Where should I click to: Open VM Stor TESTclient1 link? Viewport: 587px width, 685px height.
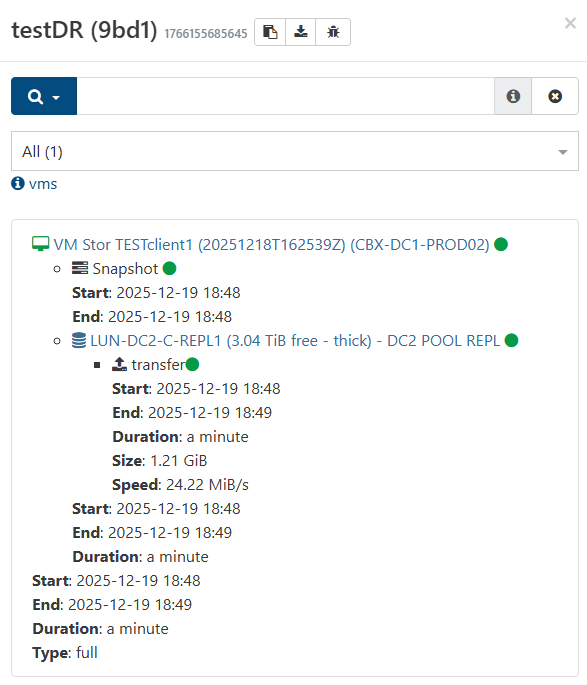[272, 245]
